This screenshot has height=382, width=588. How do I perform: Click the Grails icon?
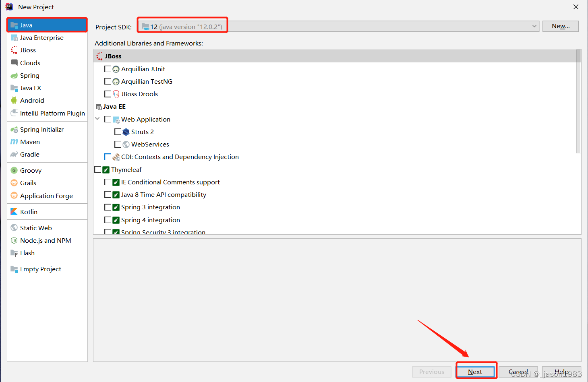[x=14, y=183]
